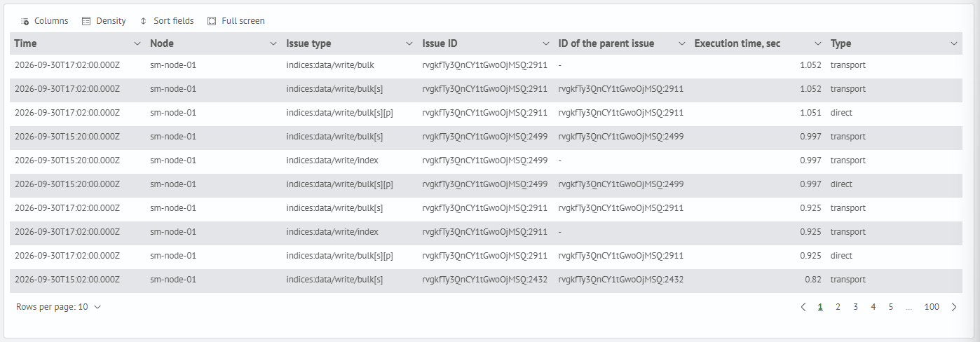Open the parent issue column menu chevron
The image size is (980, 342).
point(681,43)
